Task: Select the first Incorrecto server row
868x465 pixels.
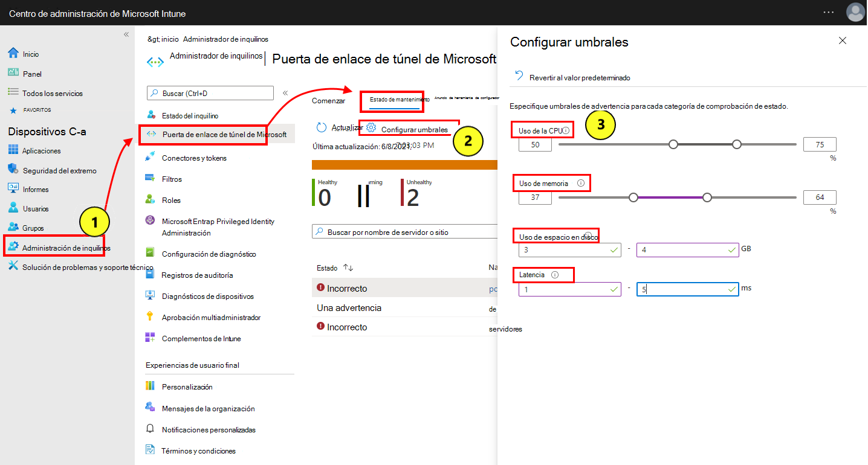Action: (404, 288)
